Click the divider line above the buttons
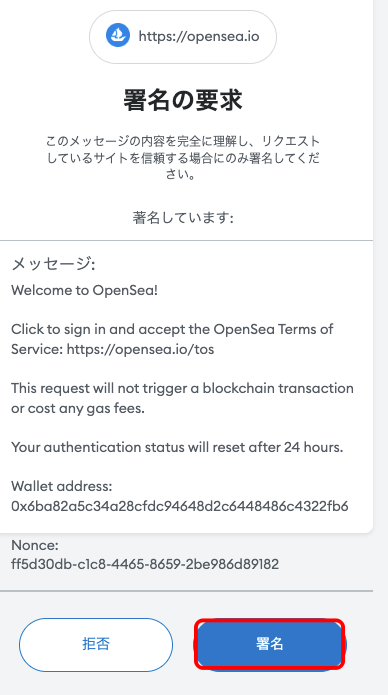The width and height of the screenshot is (388, 695). click(186, 591)
